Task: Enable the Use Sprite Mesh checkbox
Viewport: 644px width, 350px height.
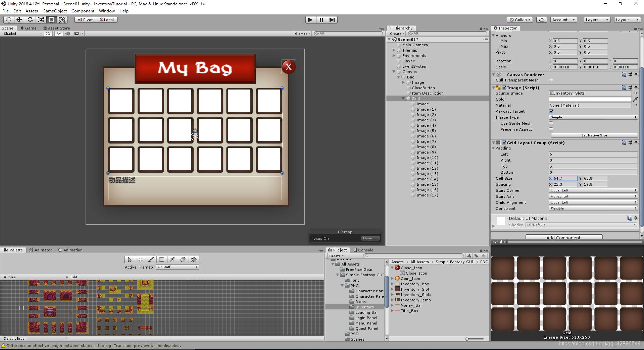Action: [x=551, y=123]
